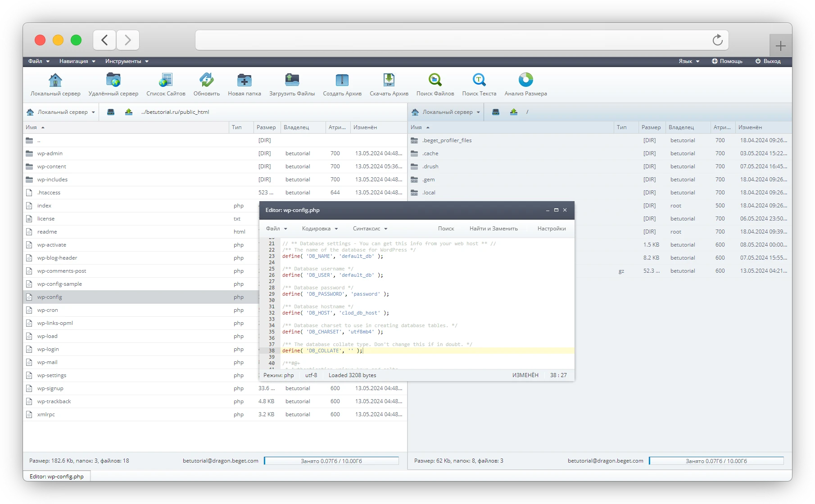Open the editor's Кодировка dropdown
The image size is (815, 504).
(320, 229)
